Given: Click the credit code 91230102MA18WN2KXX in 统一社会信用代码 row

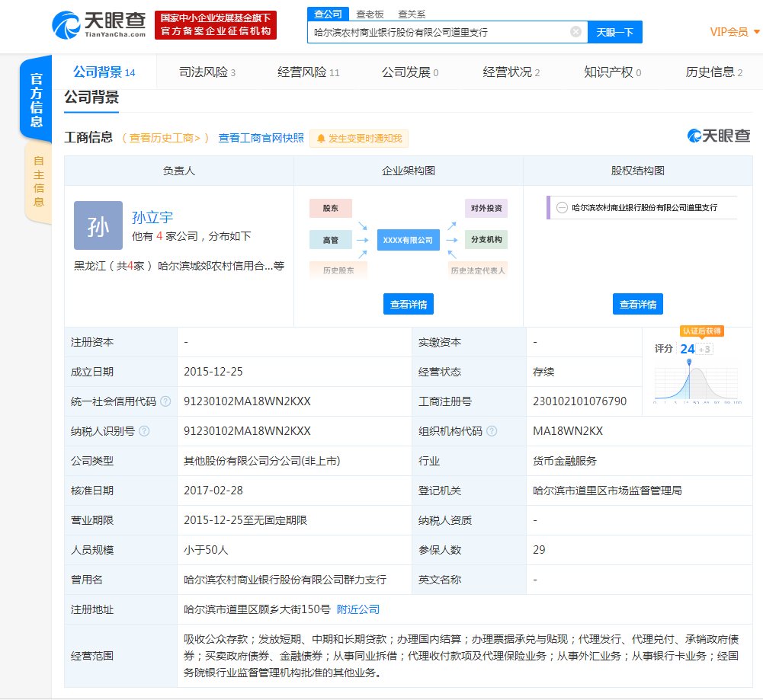Looking at the screenshot, I should (247, 401).
